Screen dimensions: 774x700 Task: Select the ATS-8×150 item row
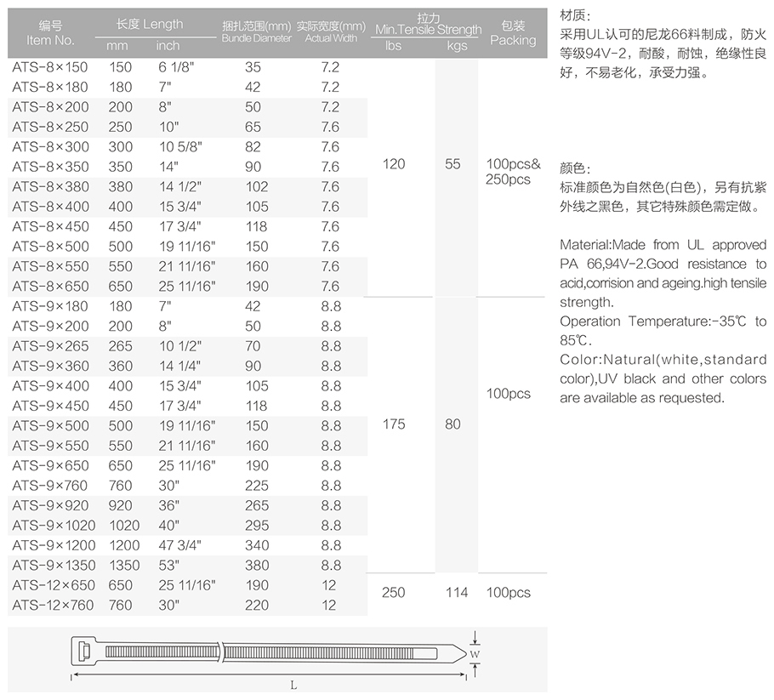pos(50,66)
